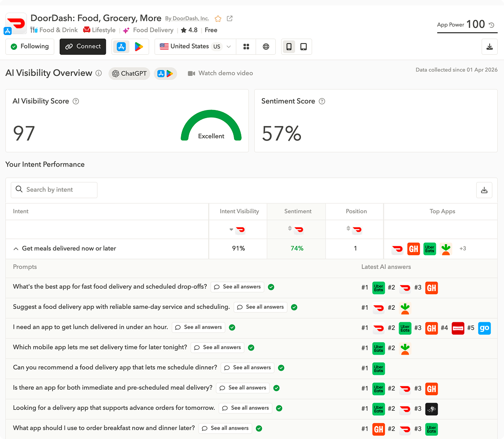Image resolution: width=504 pixels, height=439 pixels.
Task: See all answers for lunch under an hour prompt
Action: coord(198,327)
